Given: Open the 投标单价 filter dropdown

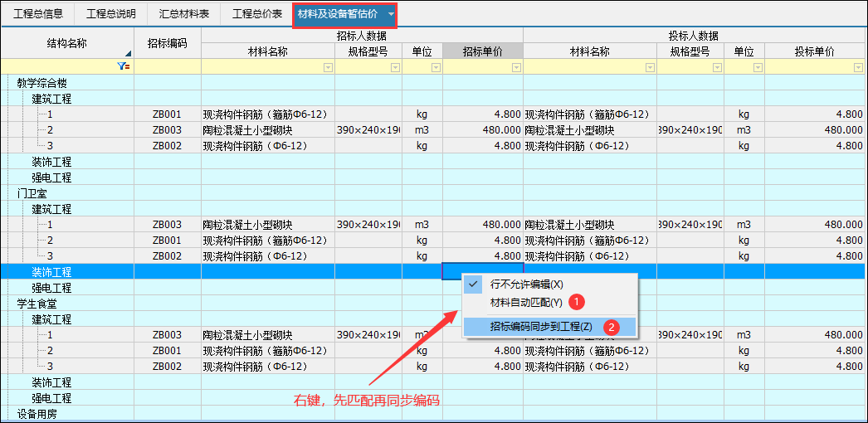Looking at the screenshot, I should click(857, 67).
